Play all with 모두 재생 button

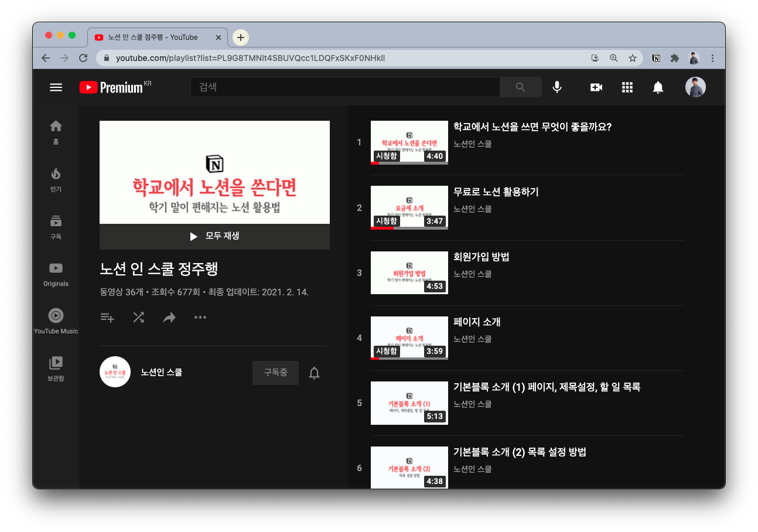tap(214, 236)
